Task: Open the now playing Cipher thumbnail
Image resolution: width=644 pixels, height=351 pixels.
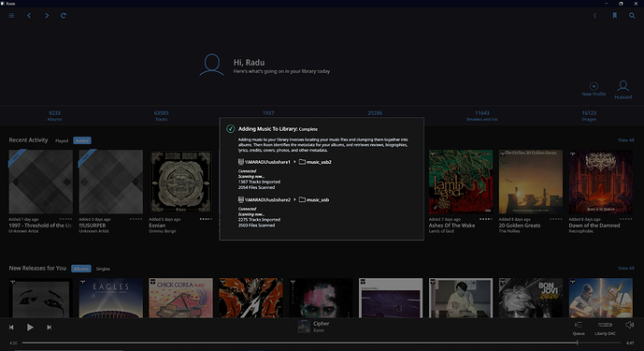Action: tap(304, 327)
